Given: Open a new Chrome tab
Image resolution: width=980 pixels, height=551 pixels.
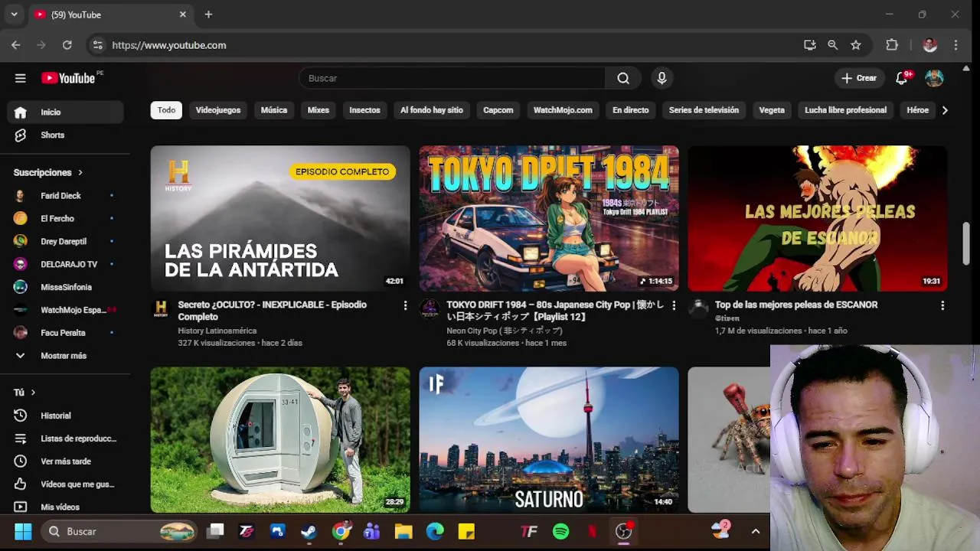Looking at the screenshot, I should [208, 15].
